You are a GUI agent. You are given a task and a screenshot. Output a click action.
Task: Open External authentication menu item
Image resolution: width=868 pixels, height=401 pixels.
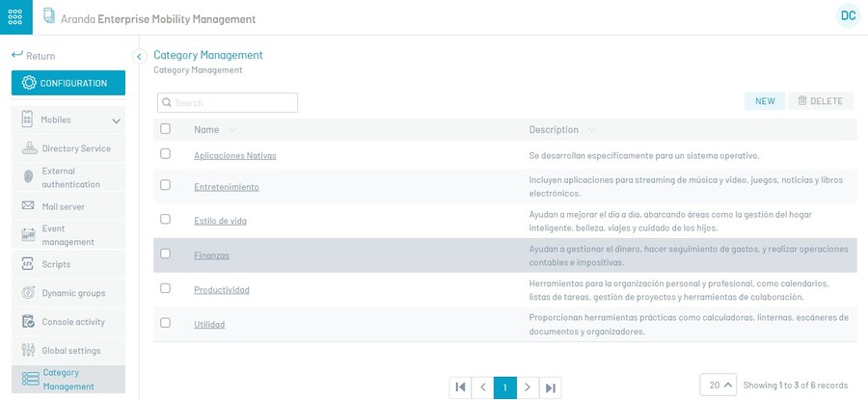[70, 177]
